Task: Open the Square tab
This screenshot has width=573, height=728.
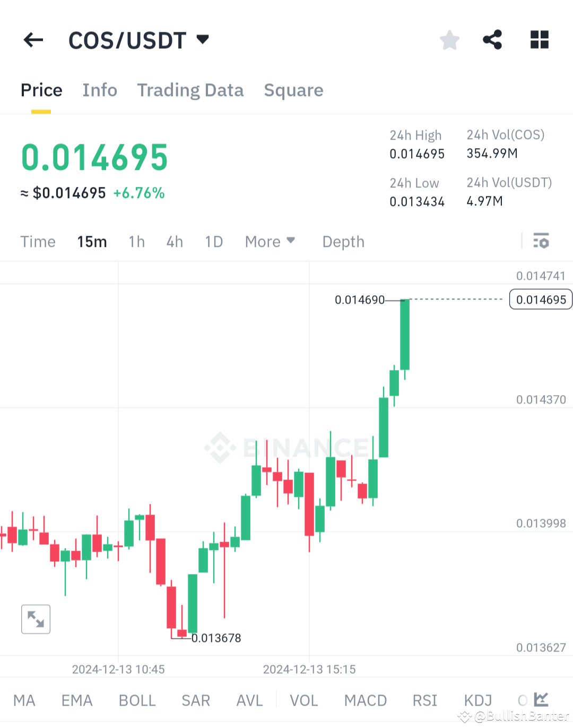Action: 293,90
